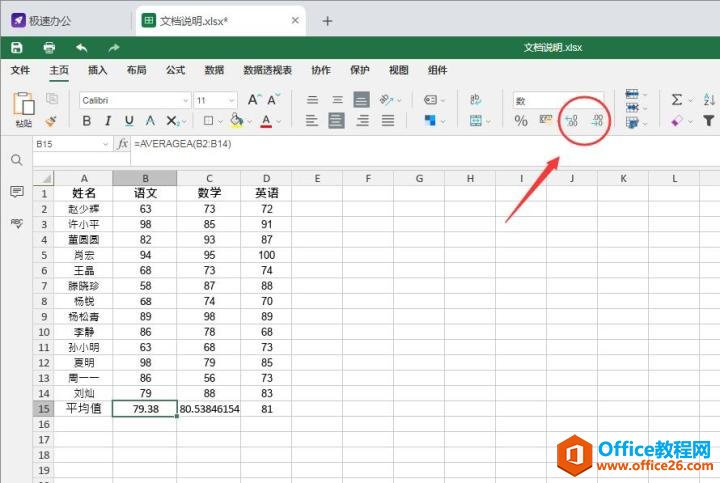Viewport: 720px width, 483px height.
Task: Open the fill color dropdown arrow
Action: point(250,122)
